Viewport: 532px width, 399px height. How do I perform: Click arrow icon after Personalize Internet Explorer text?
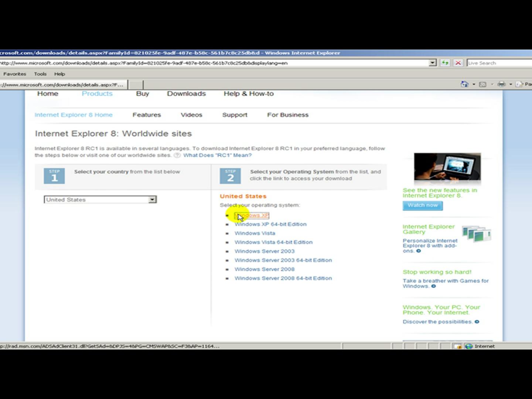(419, 251)
